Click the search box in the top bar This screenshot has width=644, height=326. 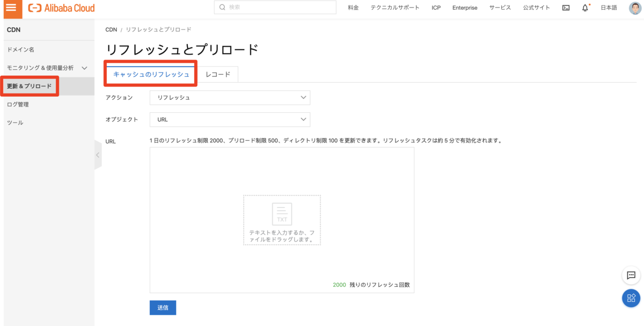click(275, 8)
